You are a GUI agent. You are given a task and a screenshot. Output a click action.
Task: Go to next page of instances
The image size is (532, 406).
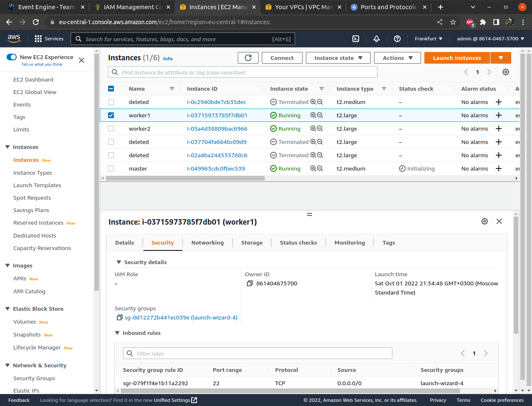click(489, 72)
